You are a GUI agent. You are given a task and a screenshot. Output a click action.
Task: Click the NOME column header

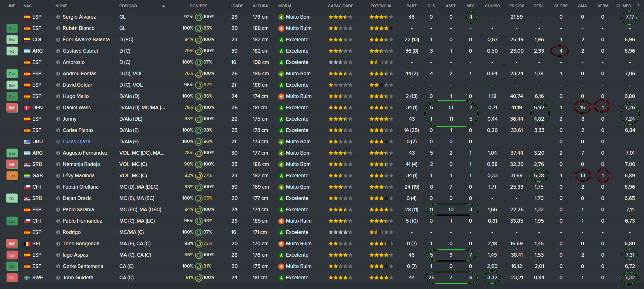[x=61, y=6]
